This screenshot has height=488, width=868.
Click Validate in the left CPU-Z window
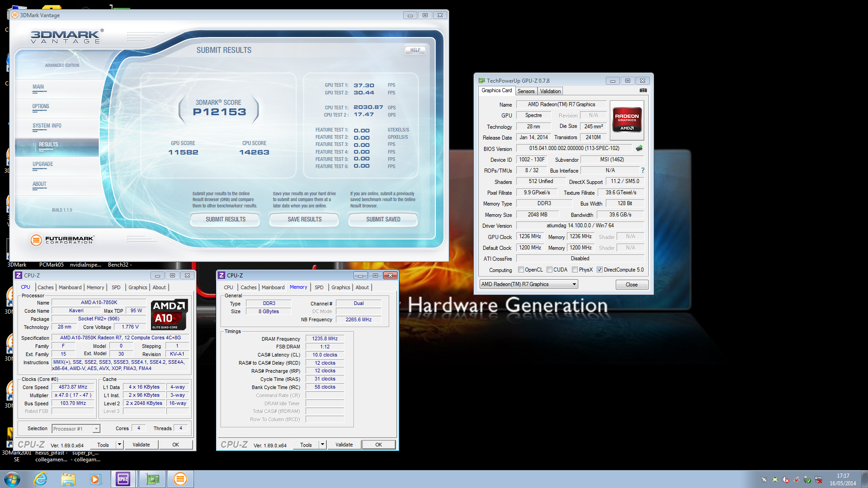(x=141, y=445)
